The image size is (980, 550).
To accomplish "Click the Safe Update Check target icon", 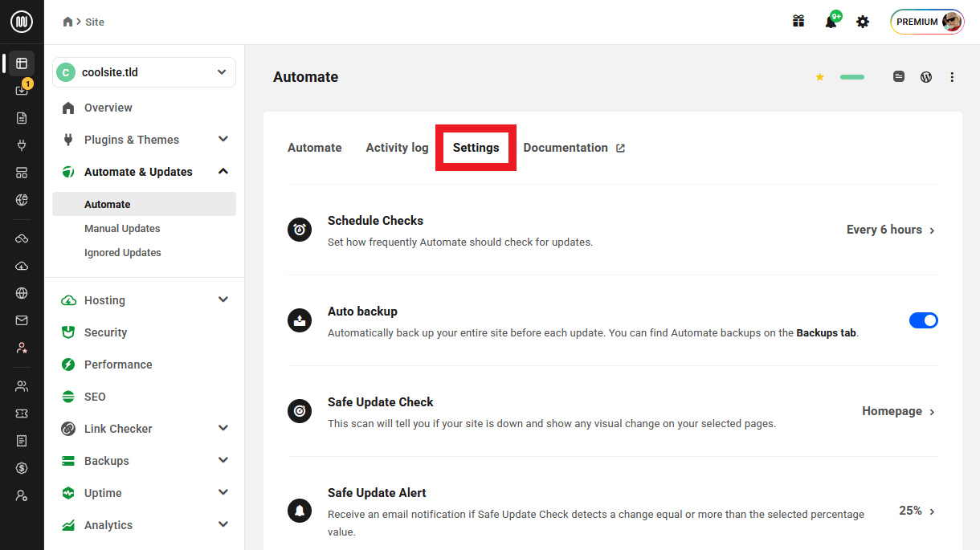I will 300,411.
